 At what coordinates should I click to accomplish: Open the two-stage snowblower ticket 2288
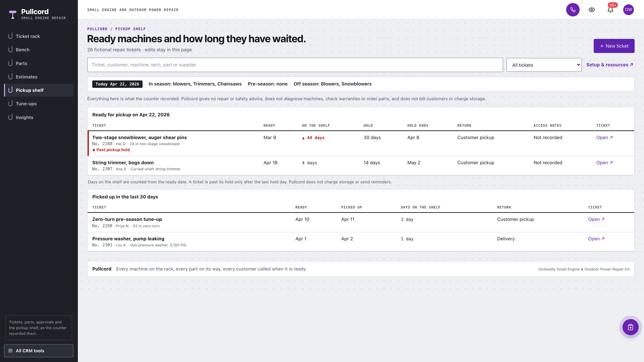[604, 137]
